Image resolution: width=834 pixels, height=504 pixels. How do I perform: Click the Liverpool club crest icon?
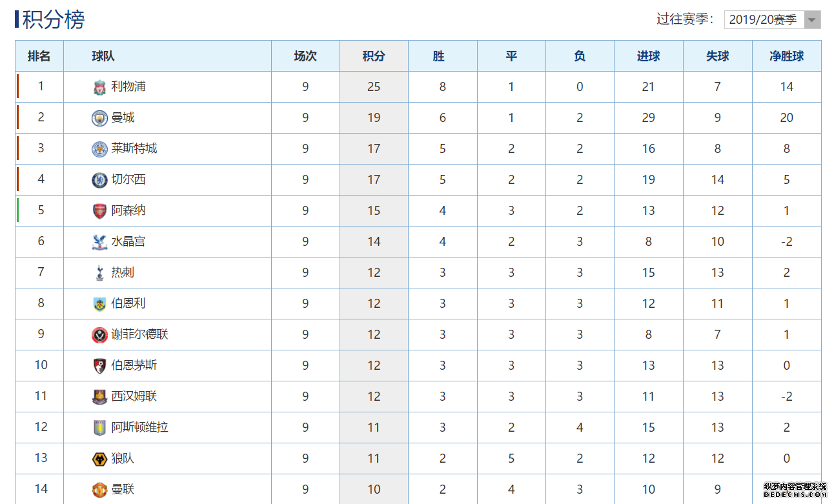tap(99, 87)
